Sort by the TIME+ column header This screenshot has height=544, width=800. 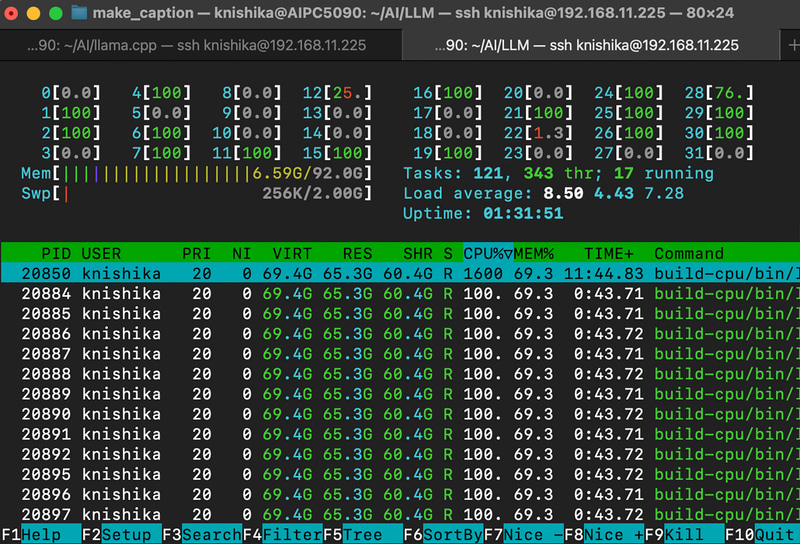click(x=608, y=253)
